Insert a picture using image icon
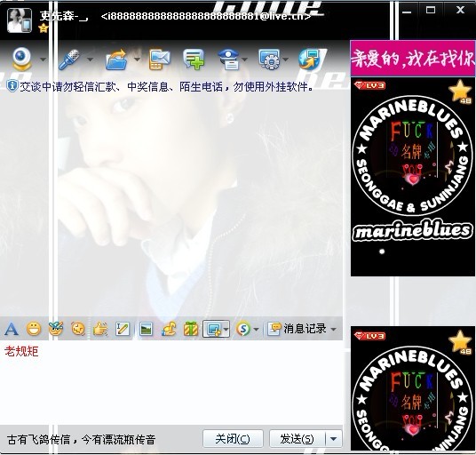The width and height of the screenshot is (476, 455). pyautogui.click(x=146, y=329)
